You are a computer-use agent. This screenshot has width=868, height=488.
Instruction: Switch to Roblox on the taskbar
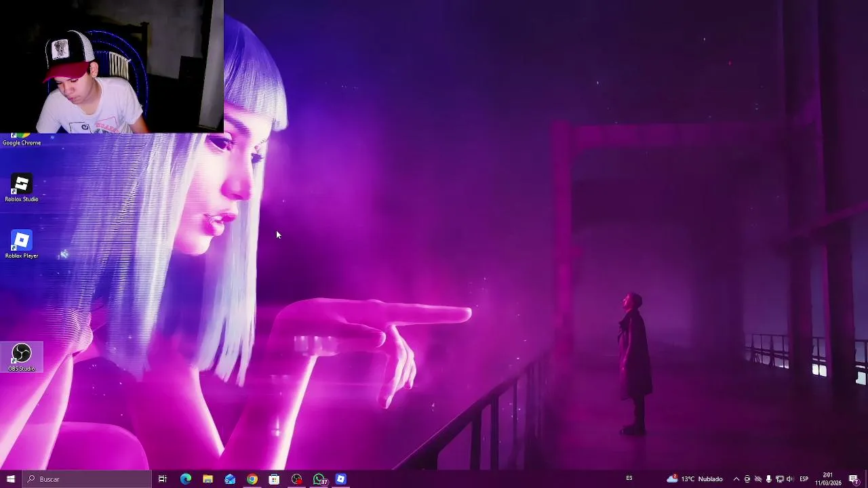point(341,479)
